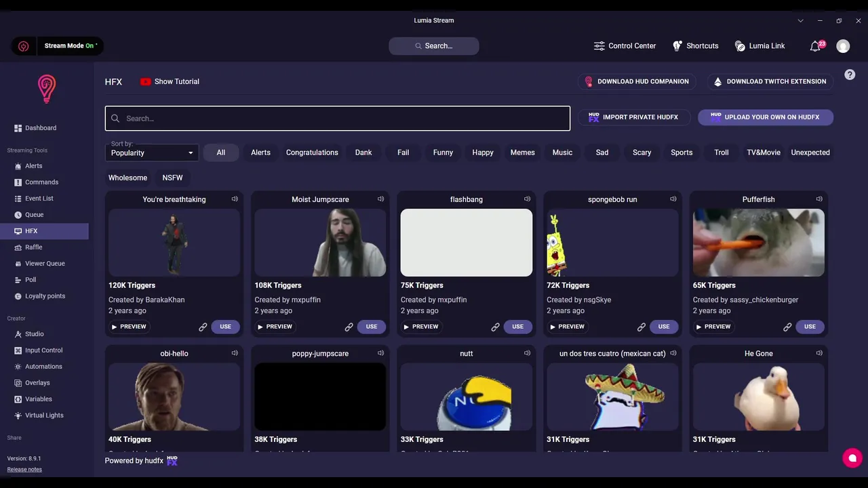Open the chat support bubble icon
The height and width of the screenshot is (488, 868).
tap(852, 458)
